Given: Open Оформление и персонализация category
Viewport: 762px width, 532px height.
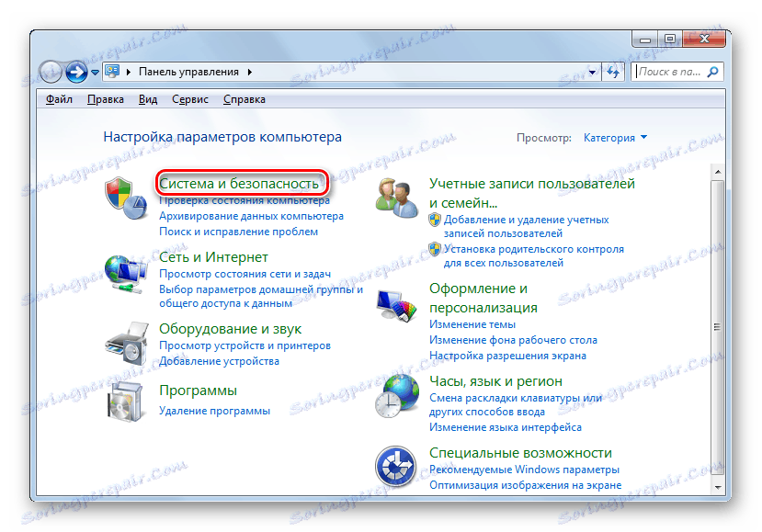Looking at the screenshot, I should (483, 298).
